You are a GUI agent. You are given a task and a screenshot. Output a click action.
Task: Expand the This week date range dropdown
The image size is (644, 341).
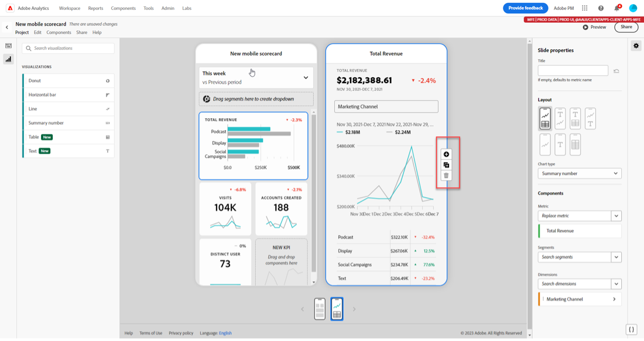coord(256,78)
